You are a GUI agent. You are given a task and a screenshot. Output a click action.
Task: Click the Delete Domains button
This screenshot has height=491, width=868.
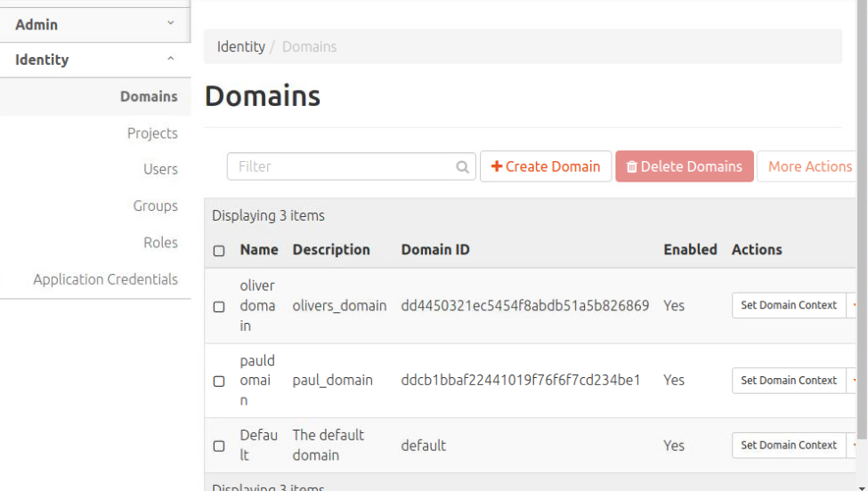pos(685,166)
